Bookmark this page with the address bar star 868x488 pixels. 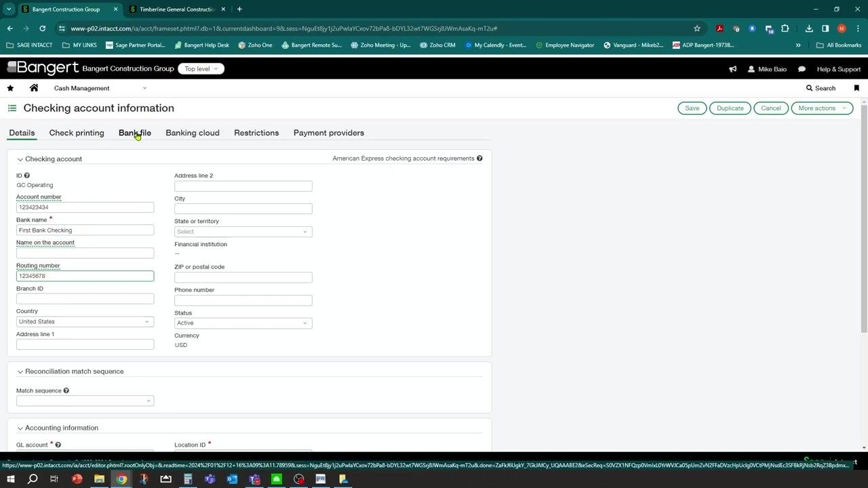696,28
